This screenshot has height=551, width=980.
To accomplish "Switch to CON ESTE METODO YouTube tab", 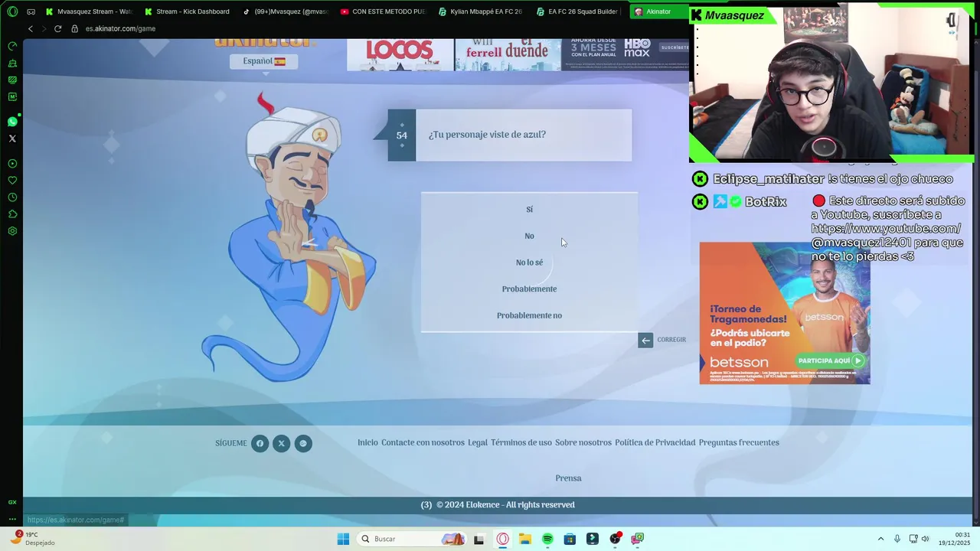I will click(x=384, y=11).
